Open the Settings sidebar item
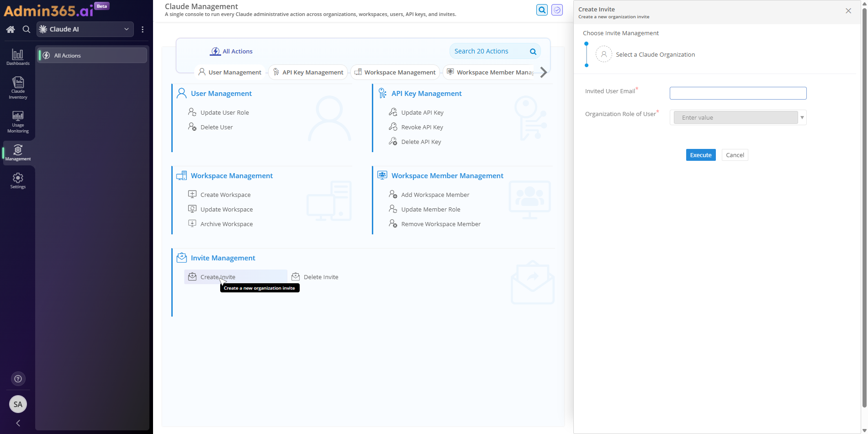Viewport: 868px width, 434px height. 18,180
